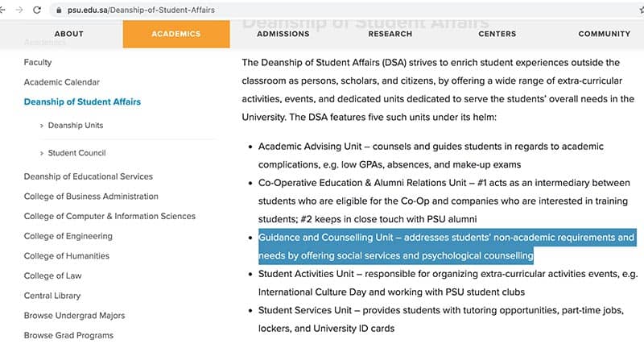The height and width of the screenshot is (352, 644).
Task: Open College of Engineering link
Action: coord(68,236)
